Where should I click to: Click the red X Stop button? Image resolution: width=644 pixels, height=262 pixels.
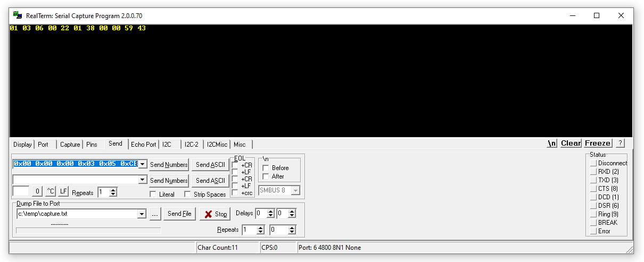(216, 214)
